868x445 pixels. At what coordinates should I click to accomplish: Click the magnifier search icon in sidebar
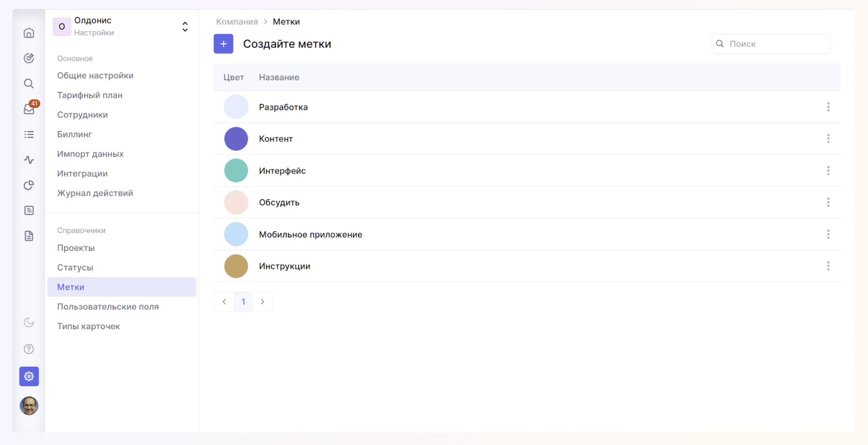(x=29, y=84)
